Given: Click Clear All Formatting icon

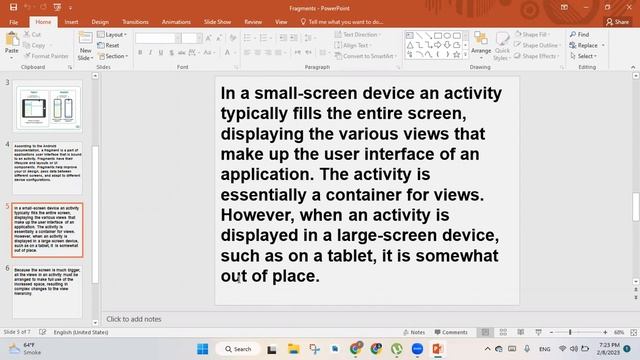Looking at the screenshot, I should tap(233, 38).
